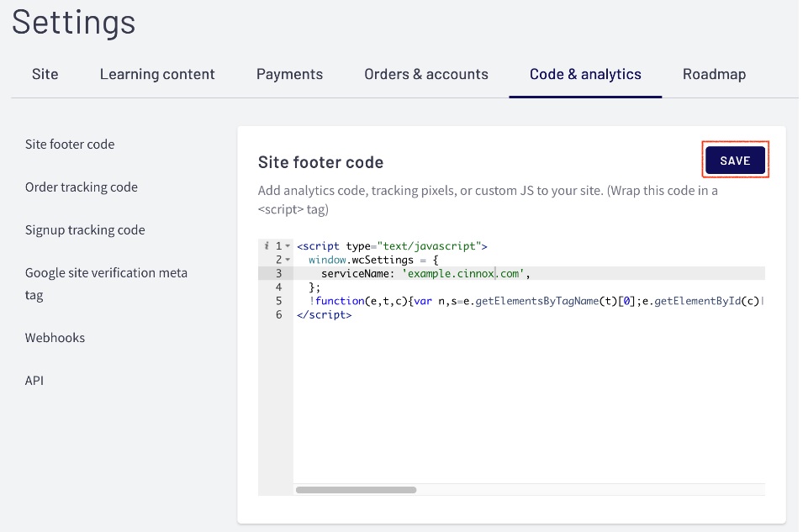Open the Orders & accounts tab

click(426, 74)
